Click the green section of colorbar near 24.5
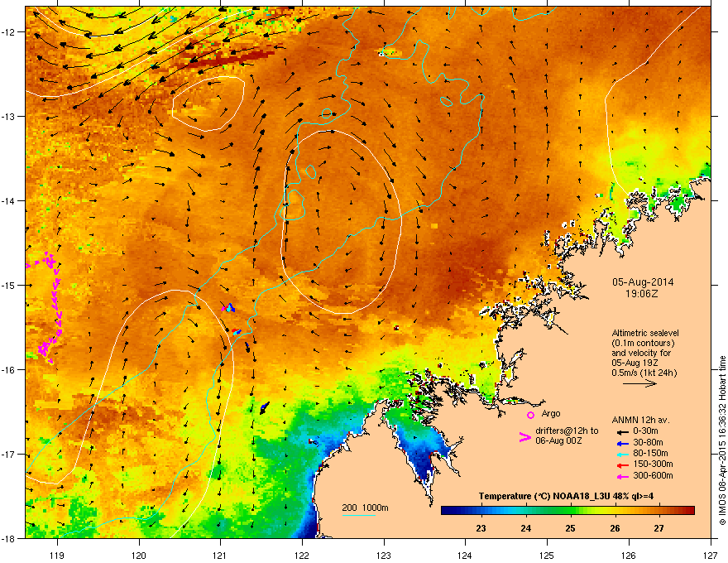 pyautogui.click(x=548, y=511)
